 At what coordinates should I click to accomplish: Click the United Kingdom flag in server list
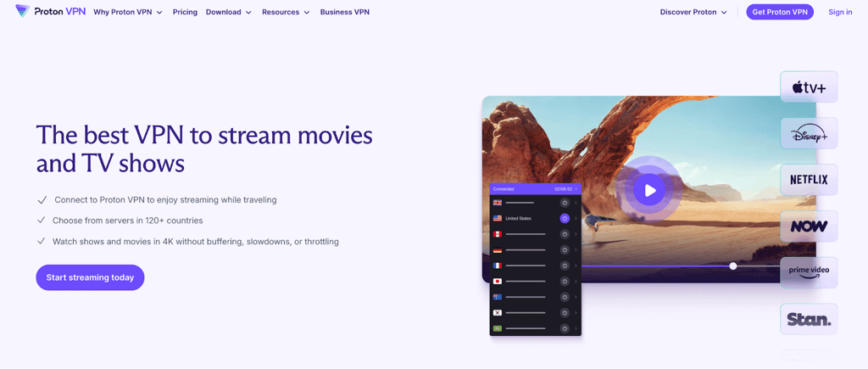(497, 203)
